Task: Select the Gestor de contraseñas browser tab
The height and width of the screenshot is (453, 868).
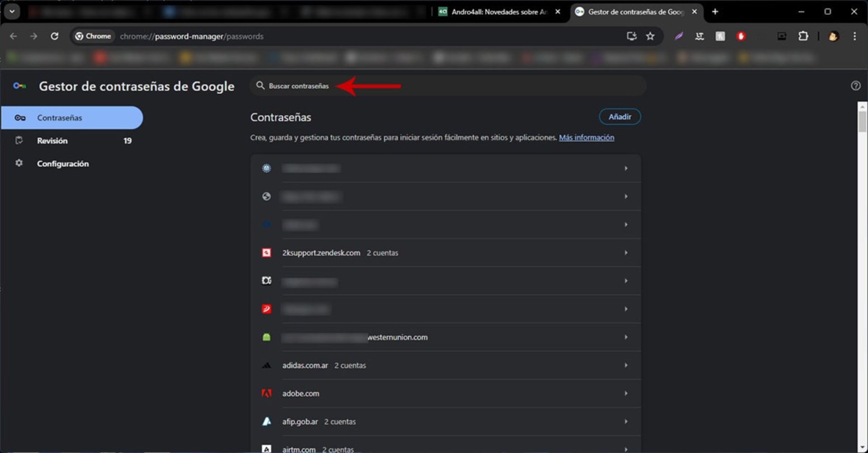Action: tap(636, 12)
